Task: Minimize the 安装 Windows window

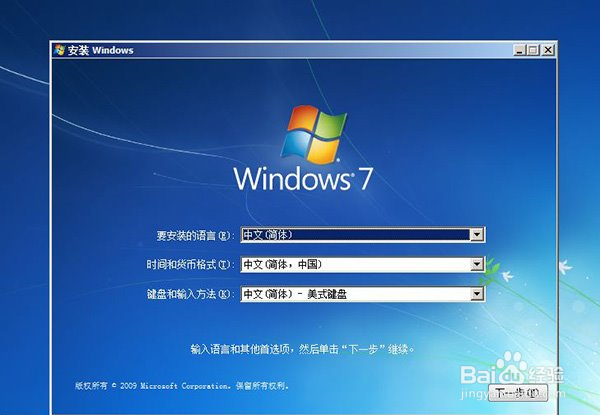Action: point(519,50)
